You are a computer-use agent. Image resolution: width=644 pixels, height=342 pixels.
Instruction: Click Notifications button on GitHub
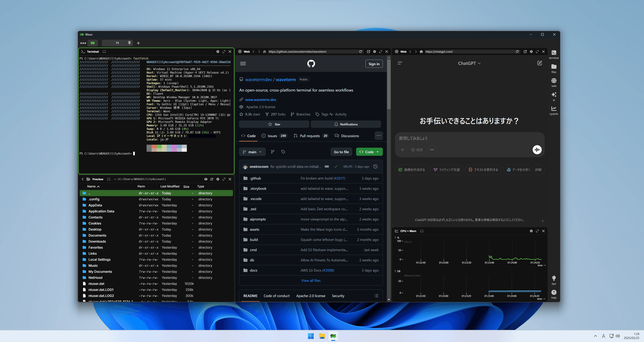click(x=346, y=124)
